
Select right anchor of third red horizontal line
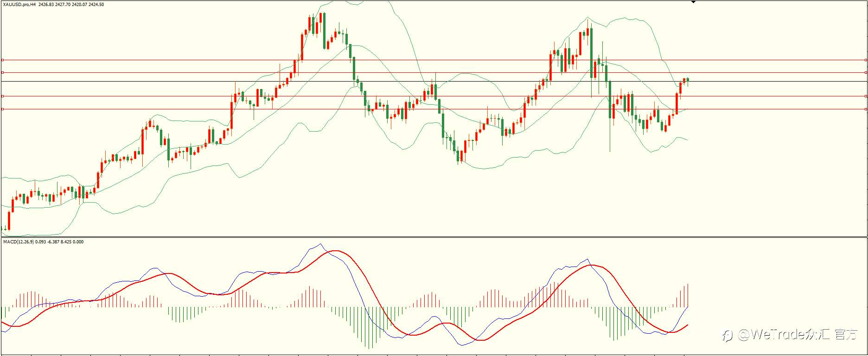(x=866, y=96)
